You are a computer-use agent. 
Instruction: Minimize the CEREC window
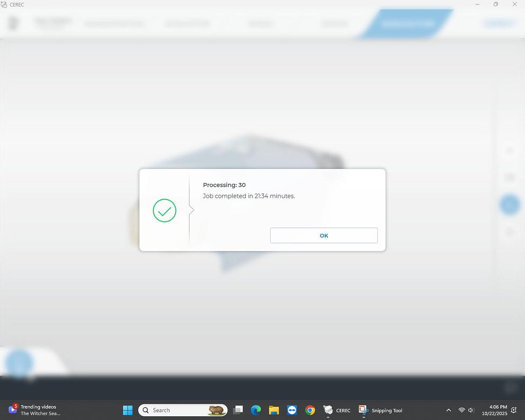477,5
